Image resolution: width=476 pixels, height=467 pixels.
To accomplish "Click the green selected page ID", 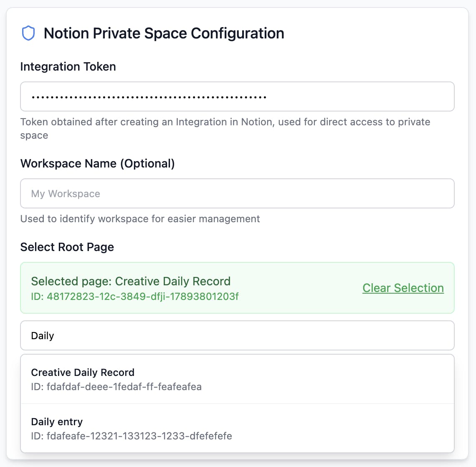I will click(135, 297).
